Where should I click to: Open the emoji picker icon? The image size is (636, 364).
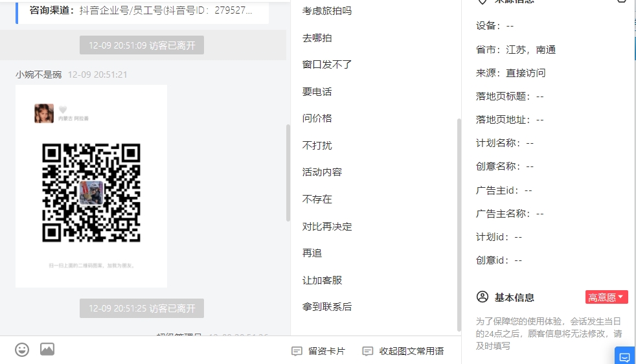coord(22,349)
